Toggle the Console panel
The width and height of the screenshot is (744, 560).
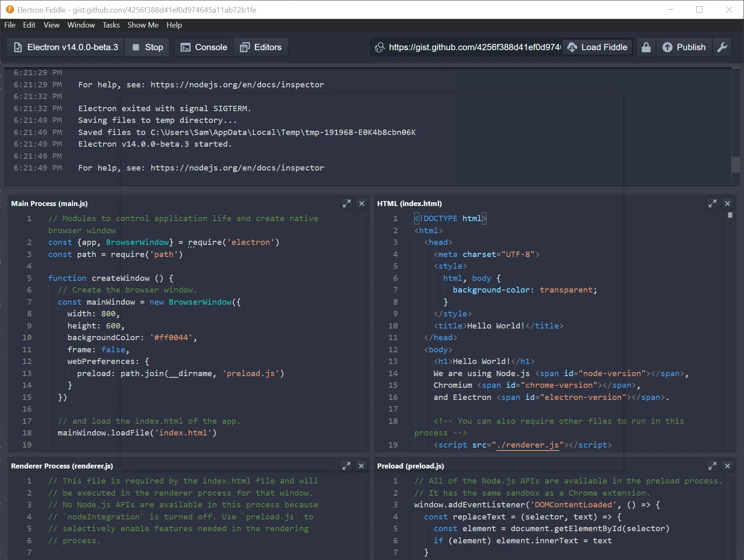coord(204,47)
